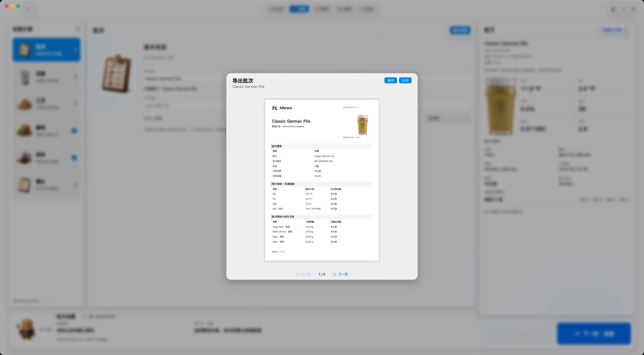Click the "ABV" row label
This screenshot has width=644, height=355.
(274, 204)
